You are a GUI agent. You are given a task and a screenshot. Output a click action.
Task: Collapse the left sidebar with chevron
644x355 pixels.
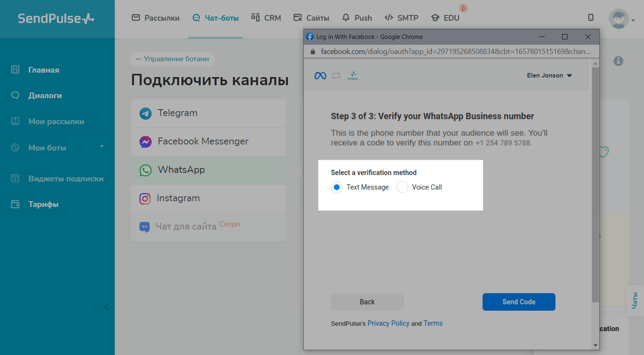[106, 307]
